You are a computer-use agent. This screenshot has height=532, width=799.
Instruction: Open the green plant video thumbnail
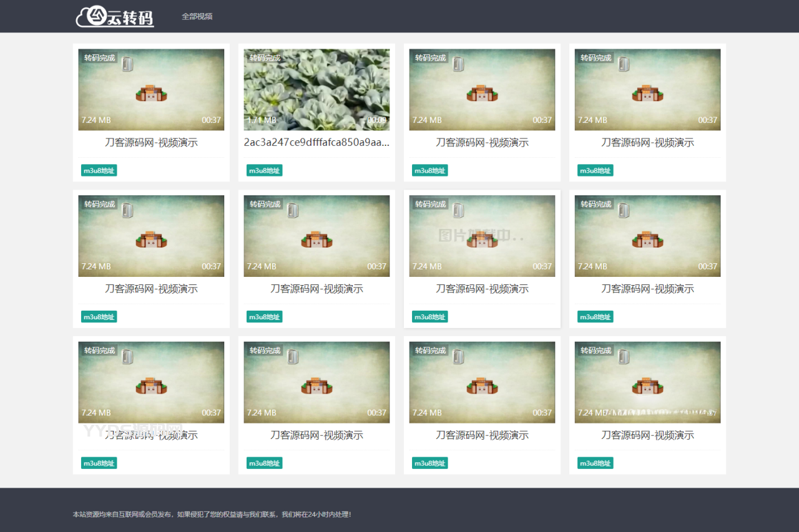[316, 90]
